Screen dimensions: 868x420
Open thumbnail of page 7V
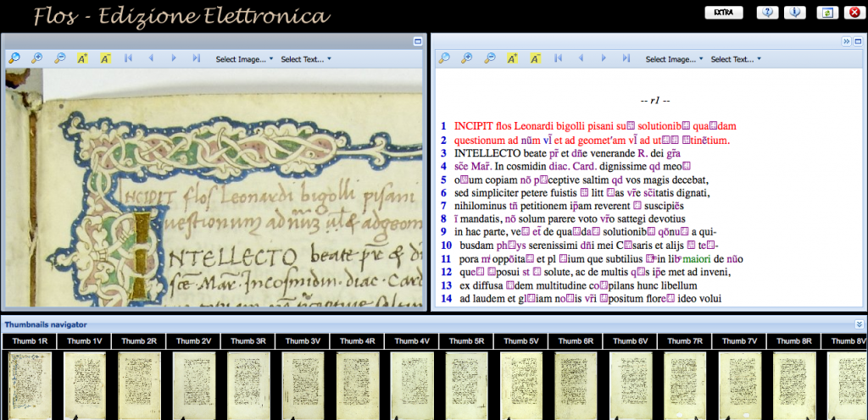point(739,385)
